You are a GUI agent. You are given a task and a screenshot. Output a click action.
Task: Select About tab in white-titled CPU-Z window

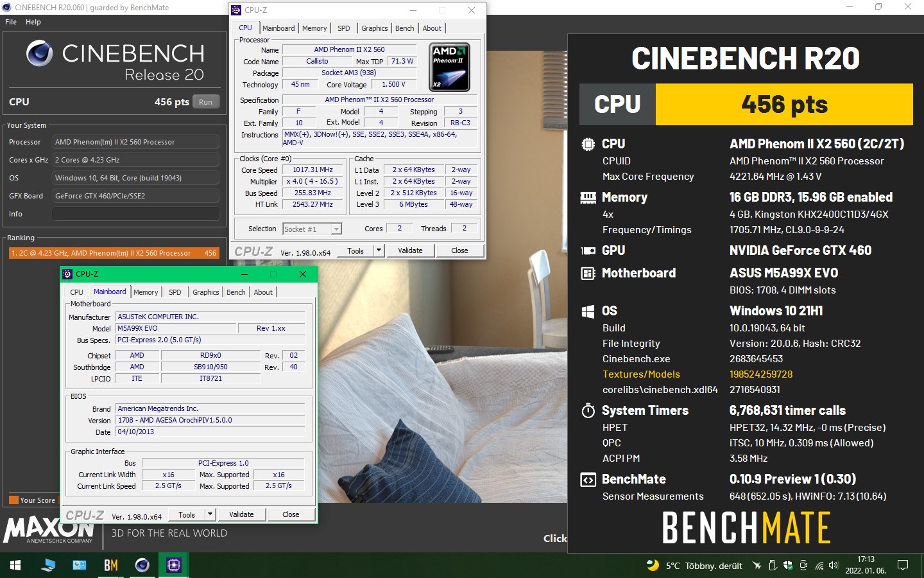(432, 28)
